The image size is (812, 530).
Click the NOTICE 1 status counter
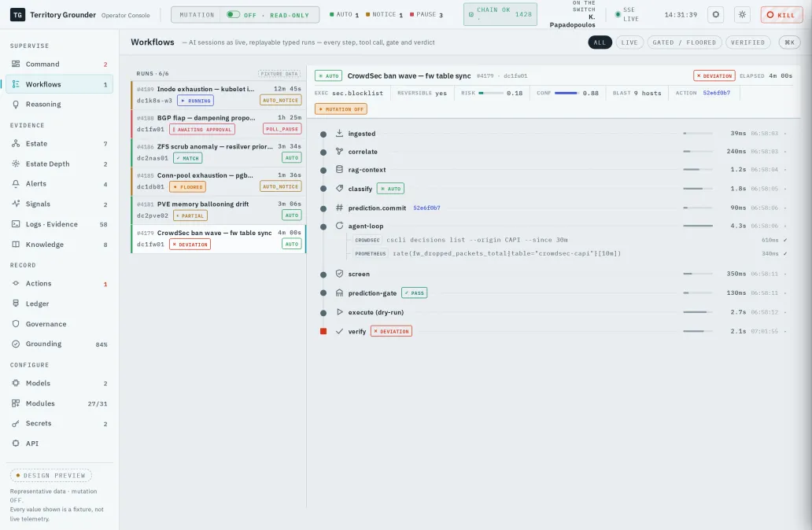click(x=384, y=14)
